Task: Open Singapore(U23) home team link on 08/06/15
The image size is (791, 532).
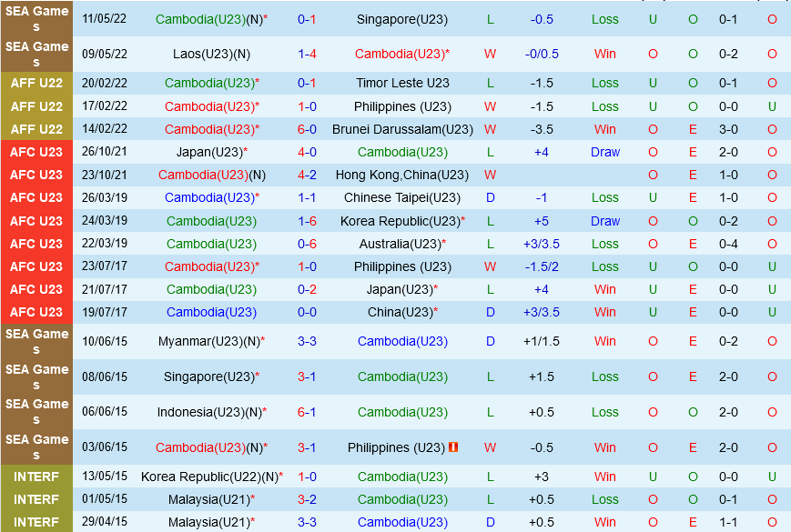Action: click(208, 376)
